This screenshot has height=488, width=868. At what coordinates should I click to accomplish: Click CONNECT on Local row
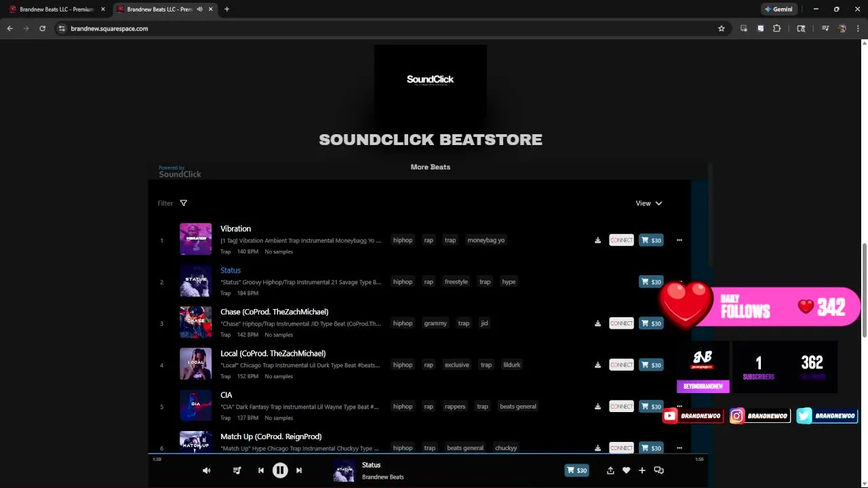tap(621, 365)
